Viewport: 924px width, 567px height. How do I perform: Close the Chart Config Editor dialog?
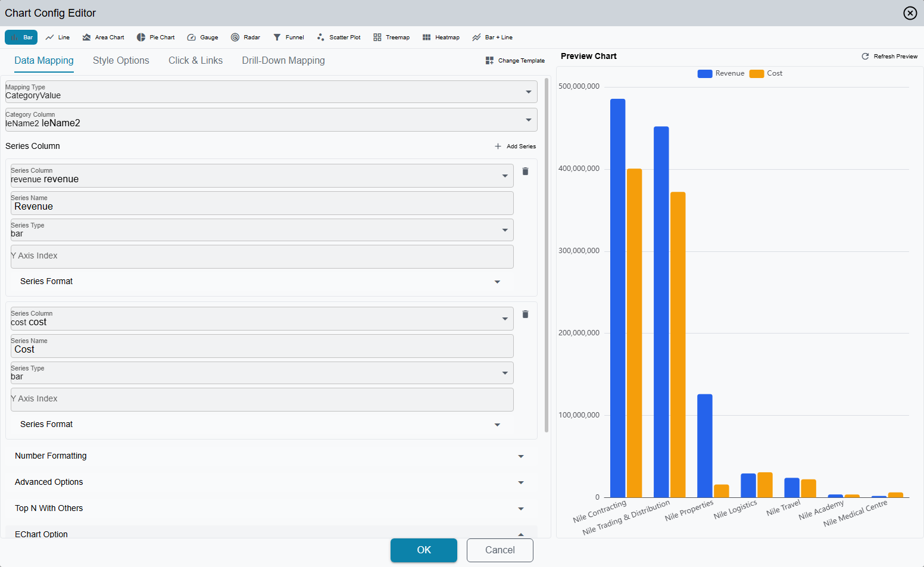(x=910, y=13)
